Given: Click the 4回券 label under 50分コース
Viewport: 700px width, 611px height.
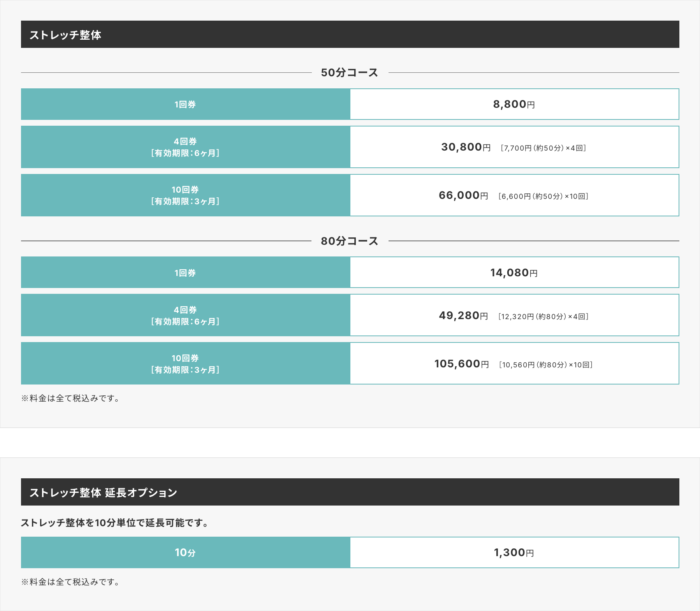Looking at the screenshot, I should click(x=185, y=147).
